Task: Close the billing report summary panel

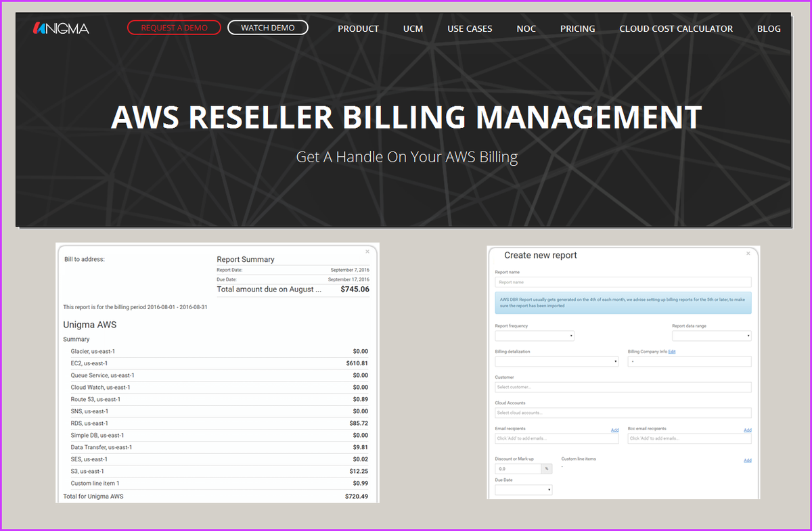Action: [x=367, y=252]
